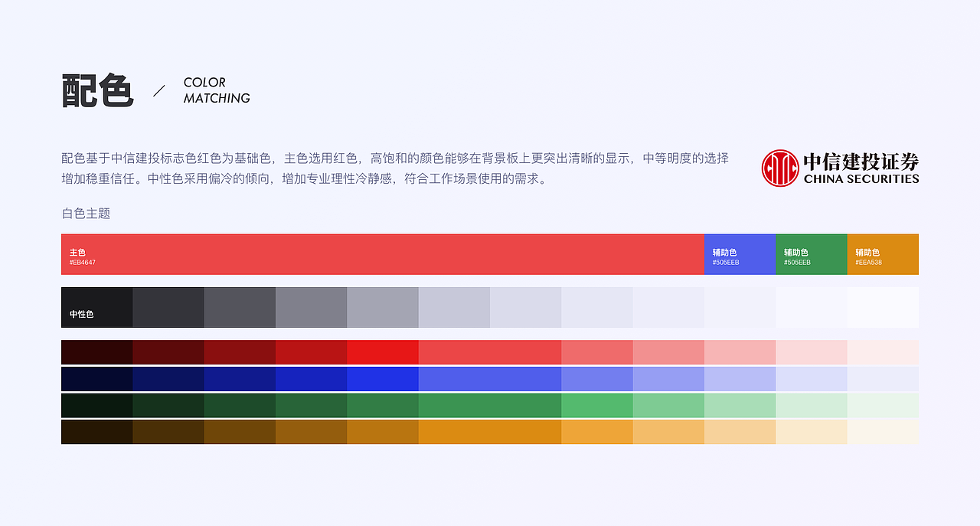Viewport: 980px width, 526px height.
Task: Click the 主色 label on red bar
Action: (x=76, y=251)
